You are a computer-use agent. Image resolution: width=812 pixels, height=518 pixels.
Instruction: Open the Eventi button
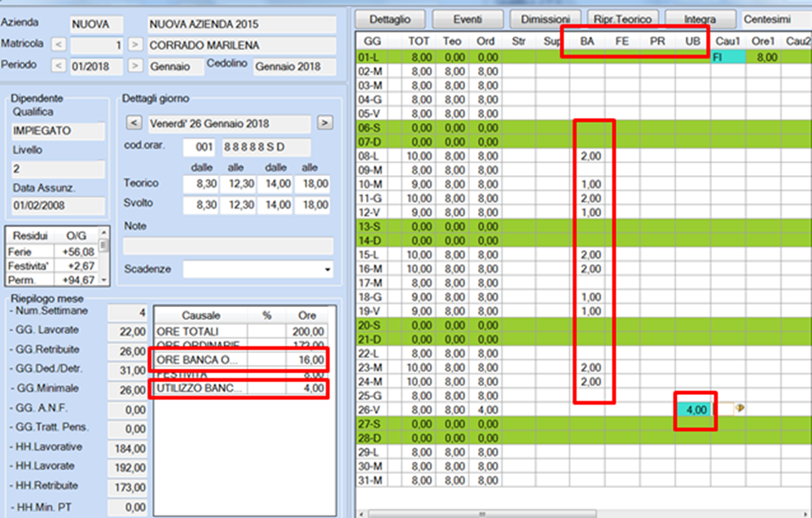click(467, 20)
